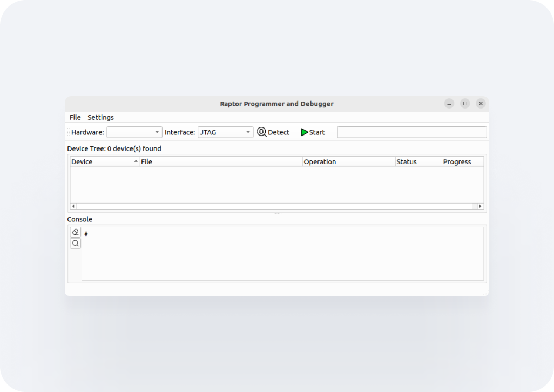Click the empty status field next to Start
This screenshot has height=392, width=554.
click(x=412, y=132)
